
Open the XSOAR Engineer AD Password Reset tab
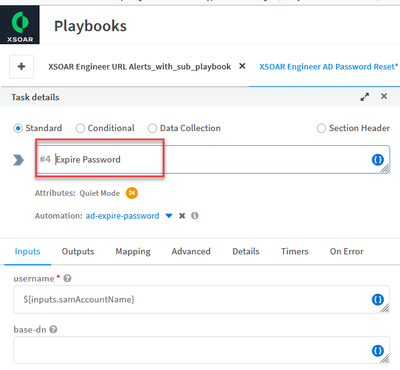pos(329,67)
